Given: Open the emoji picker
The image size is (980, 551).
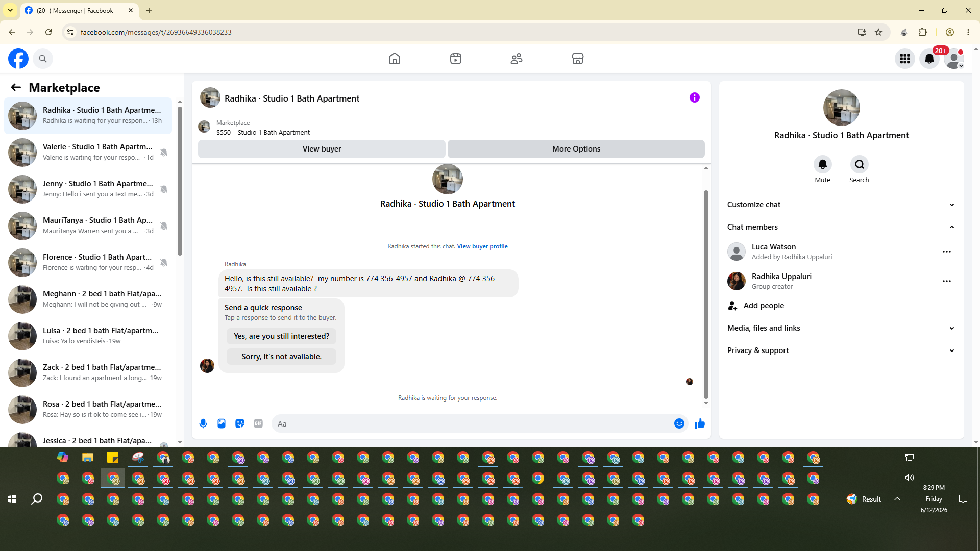Looking at the screenshot, I should (679, 423).
